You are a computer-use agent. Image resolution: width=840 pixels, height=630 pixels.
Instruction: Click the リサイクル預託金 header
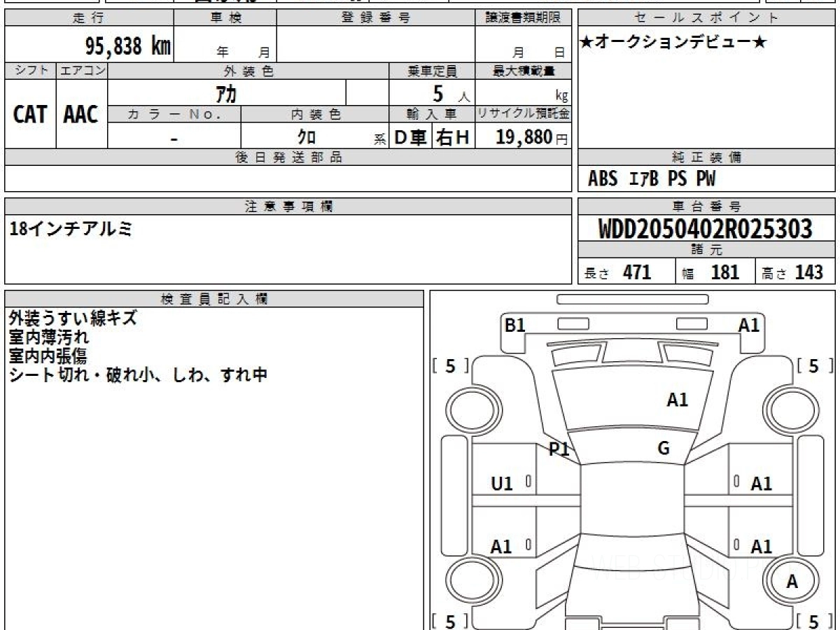pyautogui.click(x=523, y=114)
